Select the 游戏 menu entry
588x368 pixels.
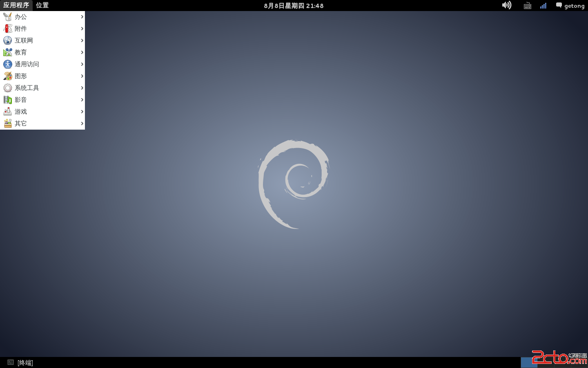pyautogui.click(x=42, y=112)
